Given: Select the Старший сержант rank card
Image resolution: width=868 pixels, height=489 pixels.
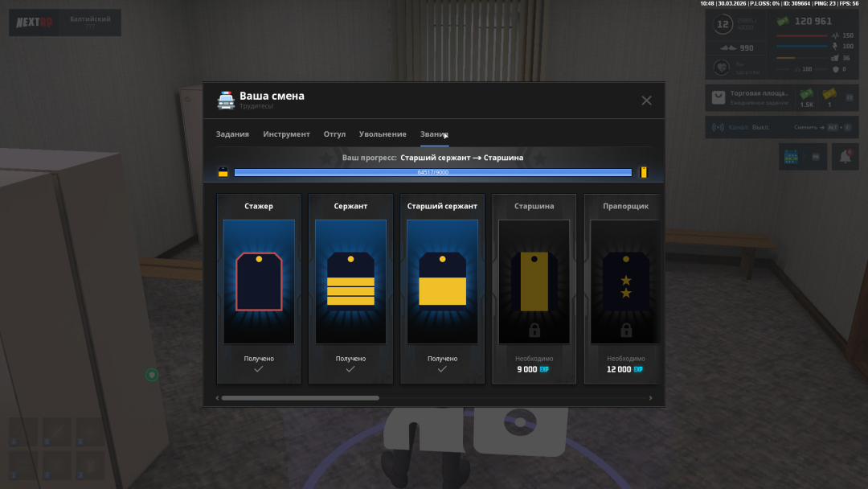Looking at the screenshot, I should tap(442, 288).
